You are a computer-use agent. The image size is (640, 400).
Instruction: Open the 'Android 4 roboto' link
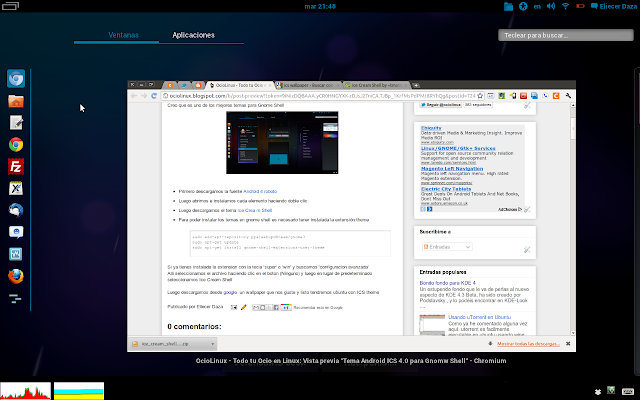(260, 191)
